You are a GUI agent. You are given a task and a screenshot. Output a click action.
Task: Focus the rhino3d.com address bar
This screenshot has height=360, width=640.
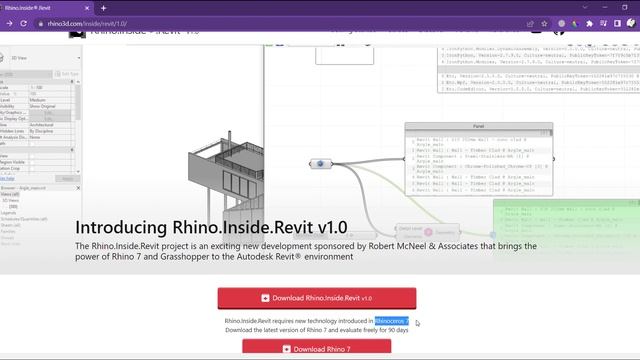[x=282, y=24]
